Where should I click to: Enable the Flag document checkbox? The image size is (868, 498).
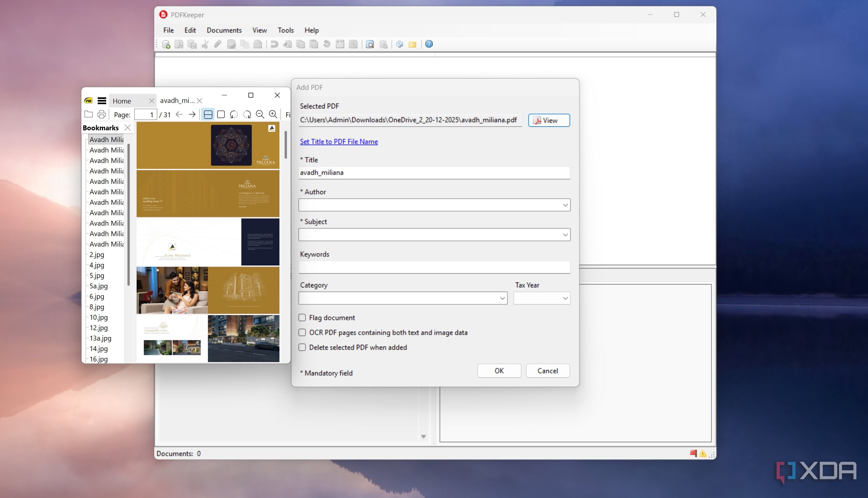(302, 318)
